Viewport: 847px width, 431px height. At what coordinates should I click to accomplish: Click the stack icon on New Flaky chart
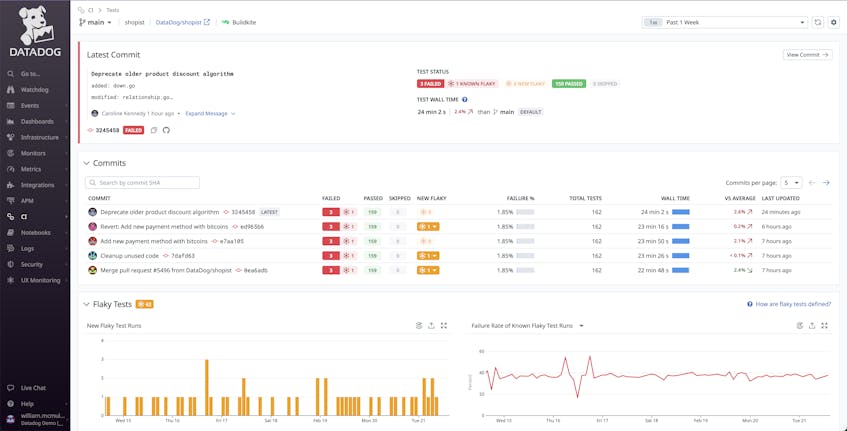click(419, 326)
